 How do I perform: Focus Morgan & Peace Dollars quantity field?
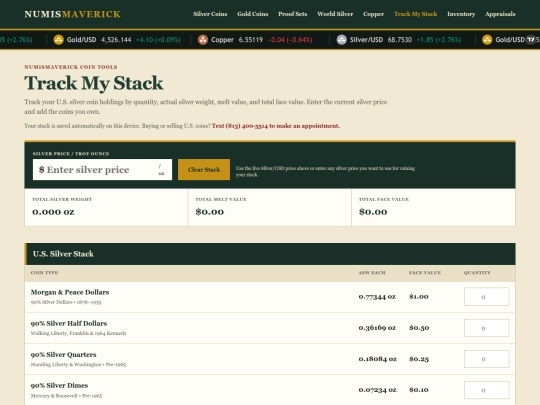tap(486, 297)
